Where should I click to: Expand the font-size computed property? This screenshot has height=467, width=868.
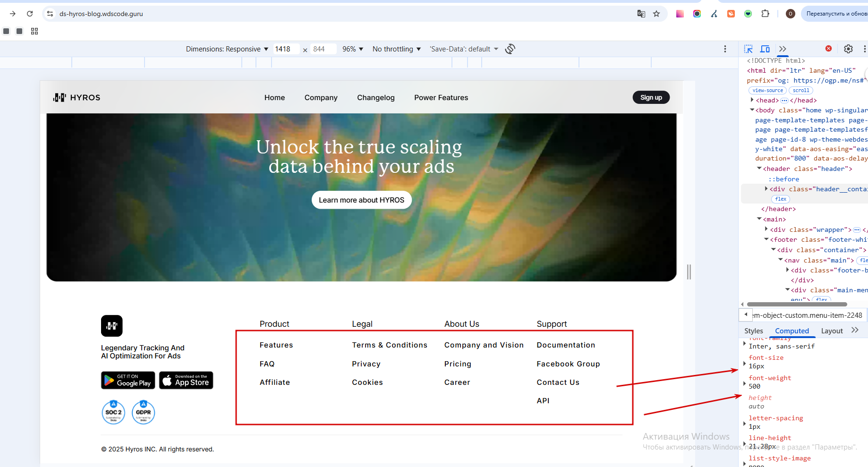745,363
